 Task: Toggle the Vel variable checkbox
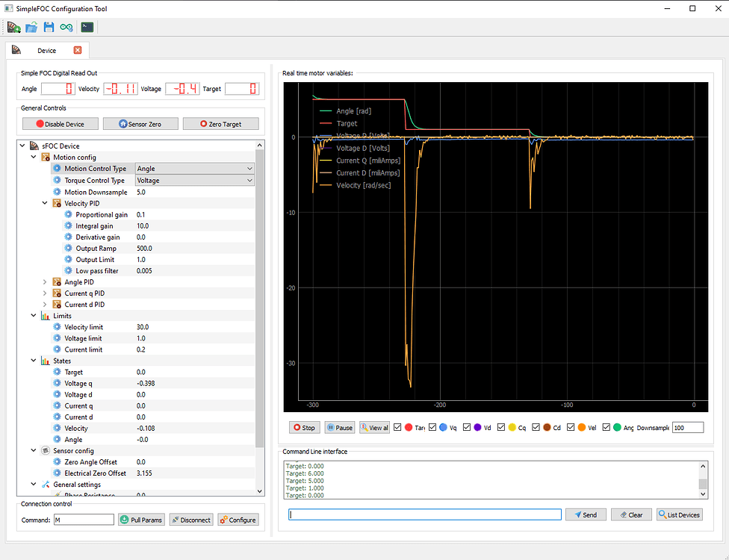pos(571,426)
